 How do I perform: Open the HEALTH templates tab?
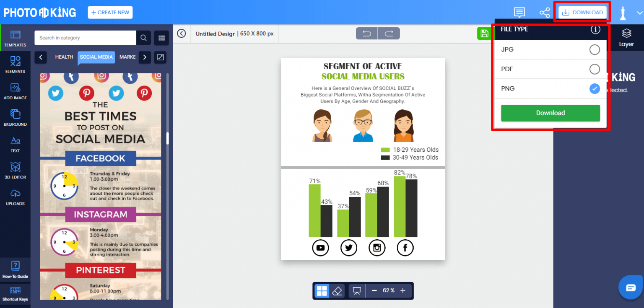pos(64,57)
